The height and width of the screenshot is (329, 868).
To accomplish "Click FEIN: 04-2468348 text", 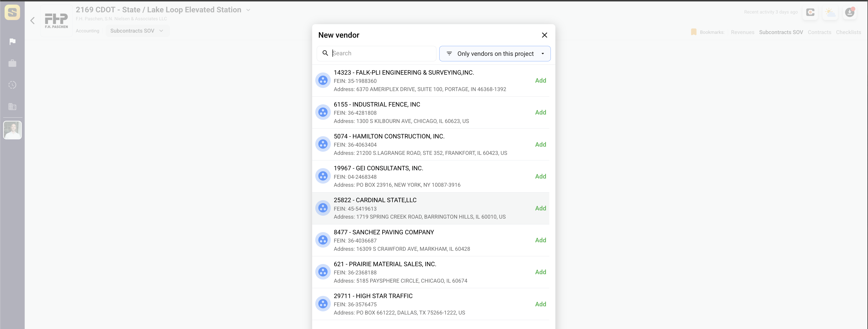I will point(355,177).
